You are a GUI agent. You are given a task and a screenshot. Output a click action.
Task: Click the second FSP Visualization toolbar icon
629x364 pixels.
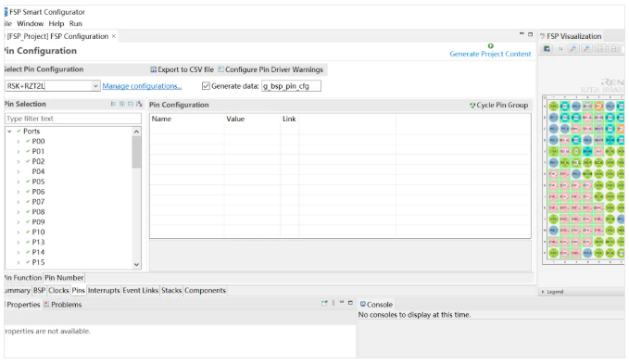coord(560,49)
